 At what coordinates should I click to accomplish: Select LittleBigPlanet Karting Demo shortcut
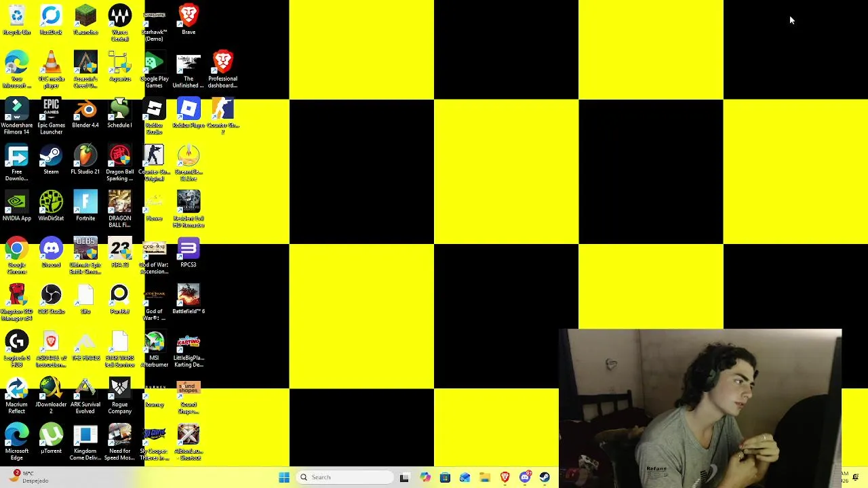tap(189, 349)
